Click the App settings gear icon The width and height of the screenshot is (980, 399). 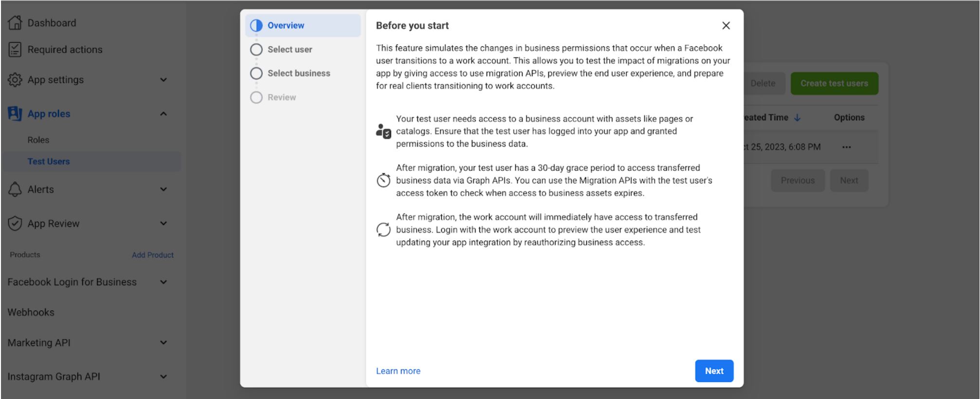pyautogui.click(x=15, y=79)
